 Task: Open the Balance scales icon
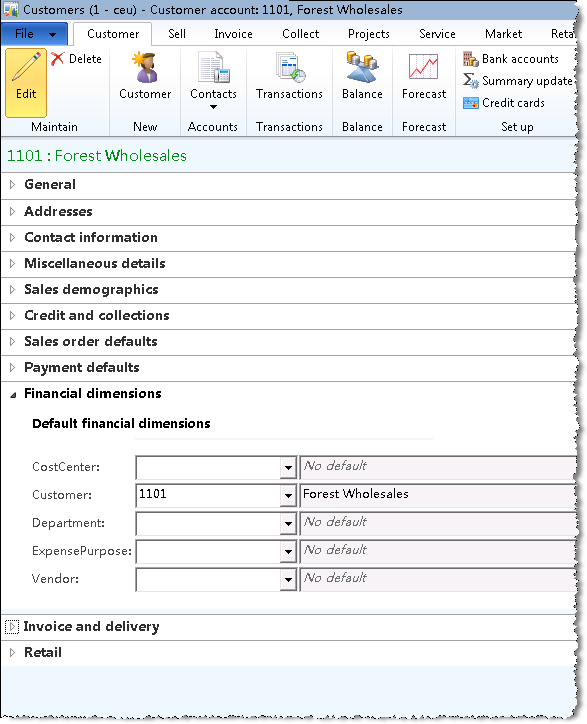[363, 67]
